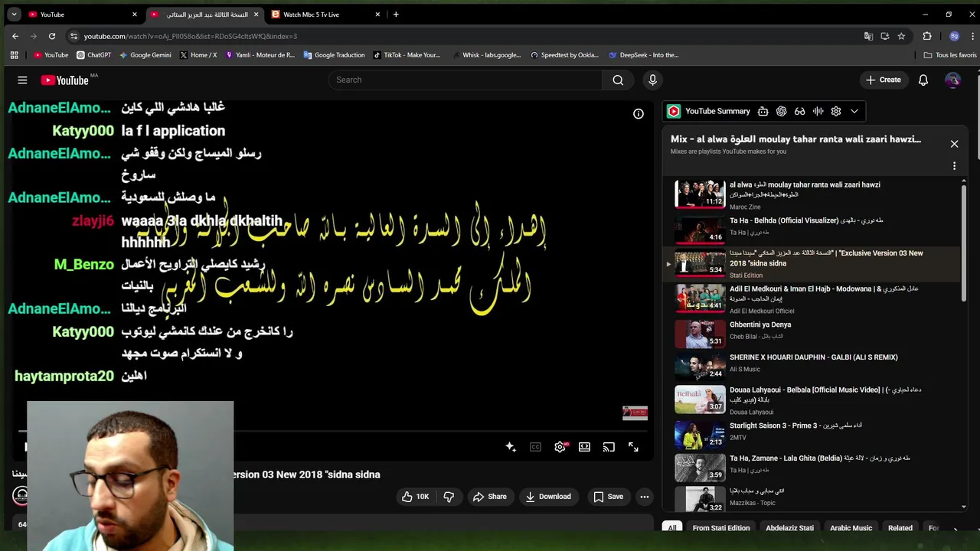Select From Stati Edition chip
This screenshot has height=551, width=980.
pos(721,528)
